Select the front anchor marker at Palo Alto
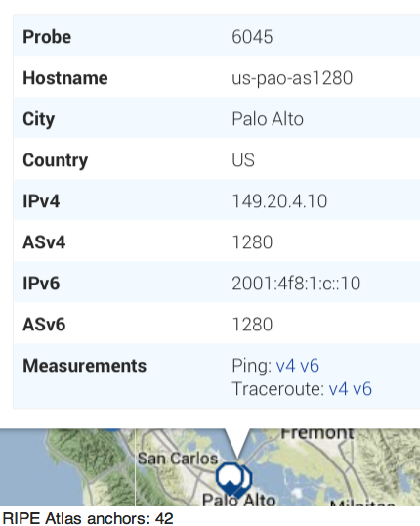420x526 pixels. coord(230,478)
